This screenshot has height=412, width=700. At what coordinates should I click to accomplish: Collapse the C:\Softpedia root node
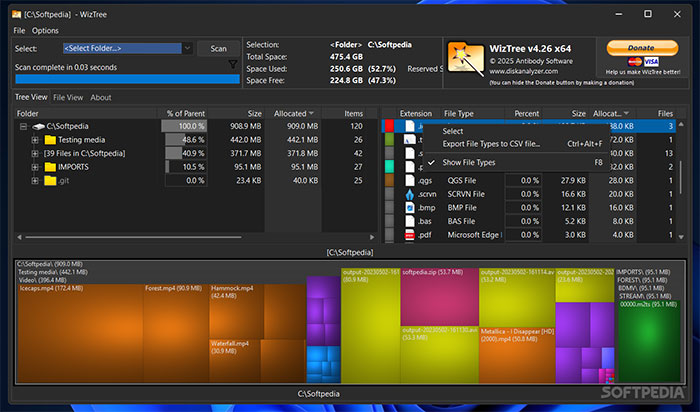point(23,126)
